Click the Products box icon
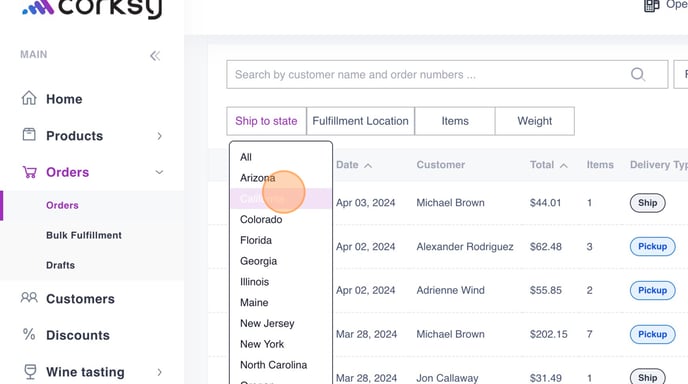The width and height of the screenshot is (688, 384). (29, 134)
